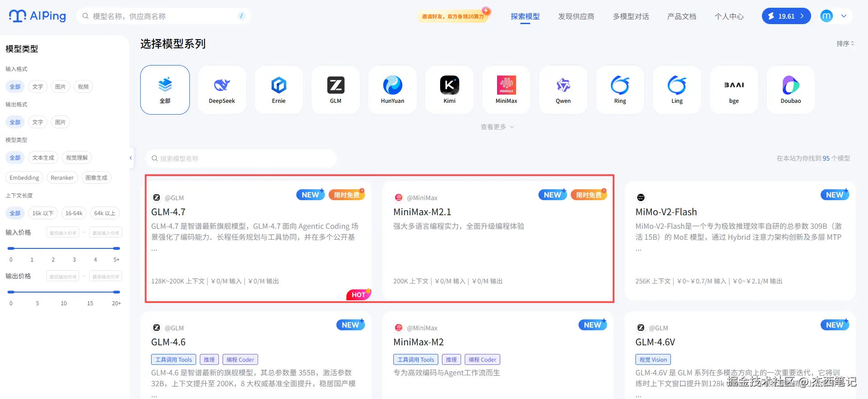Expand 查看更多 model series
Image resolution: width=868 pixels, height=399 pixels.
point(497,127)
